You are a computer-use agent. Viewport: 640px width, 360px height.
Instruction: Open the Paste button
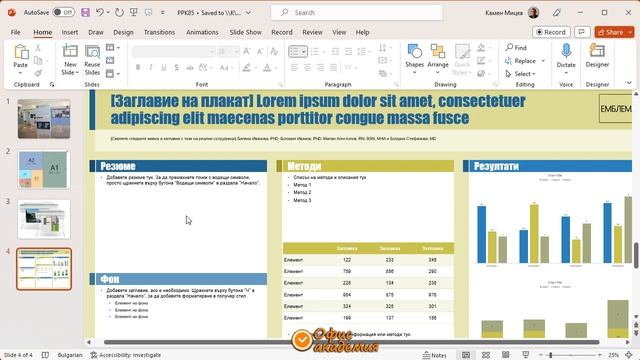20,60
